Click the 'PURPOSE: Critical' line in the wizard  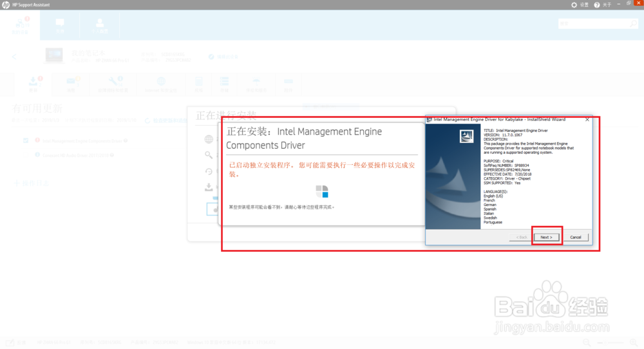tap(498, 161)
